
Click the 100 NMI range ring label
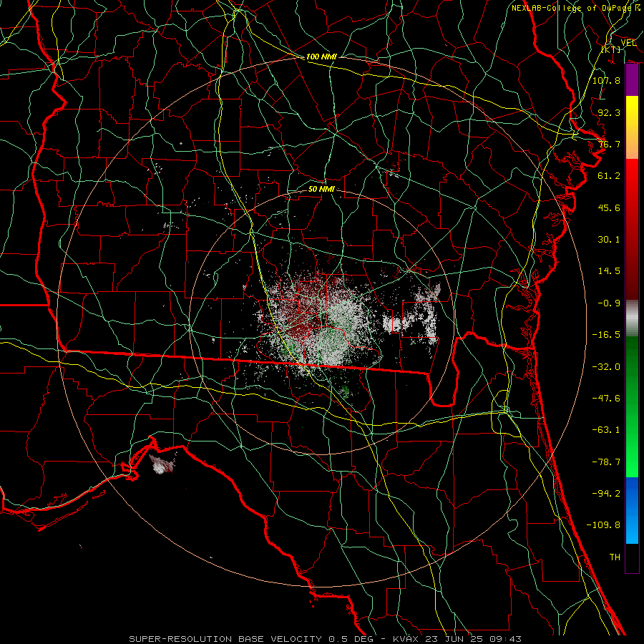[321, 57]
